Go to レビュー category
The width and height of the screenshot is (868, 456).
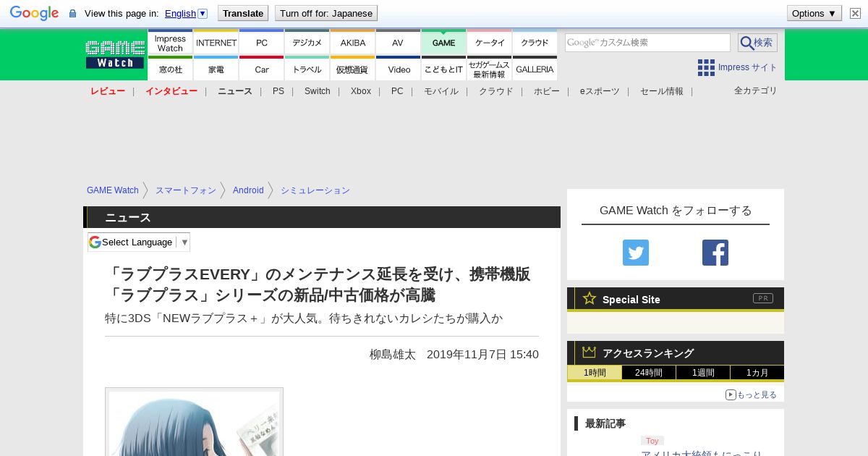[x=108, y=91]
